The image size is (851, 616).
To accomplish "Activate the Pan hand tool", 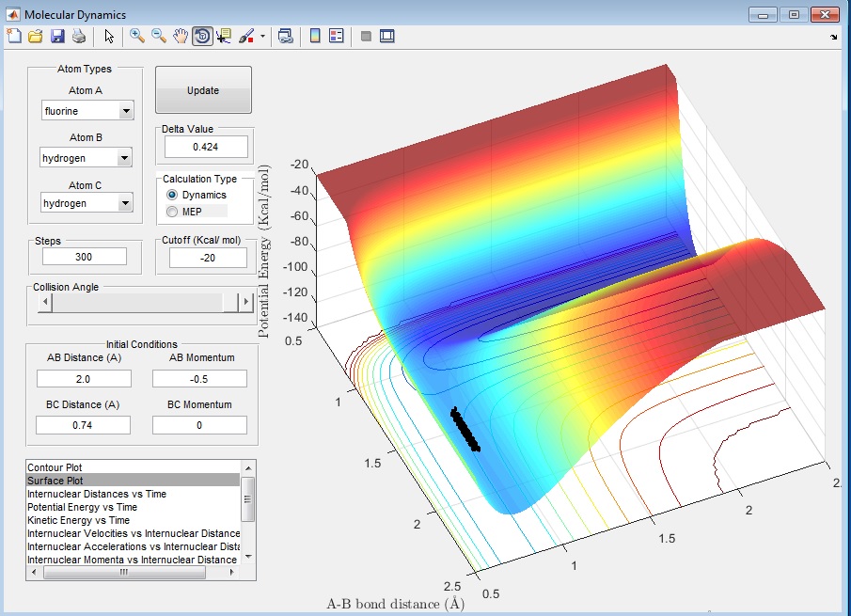I will (x=181, y=37).
